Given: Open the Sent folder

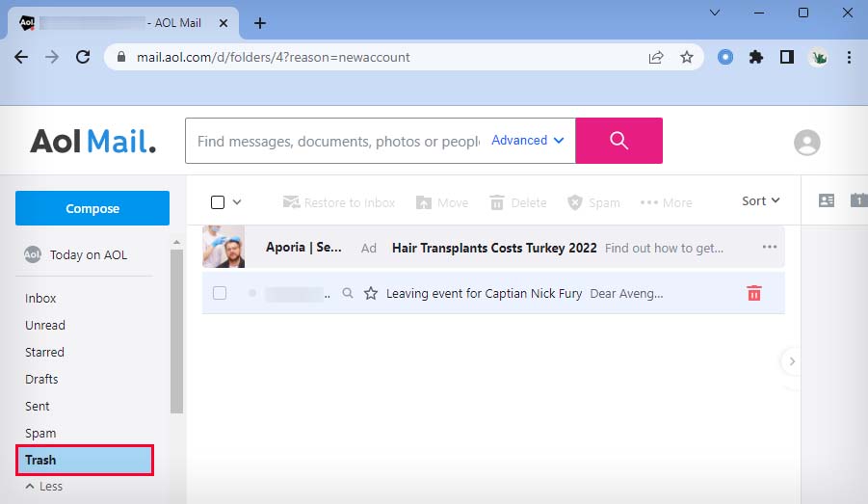Looking at the screenshot, I should [37, 407].
